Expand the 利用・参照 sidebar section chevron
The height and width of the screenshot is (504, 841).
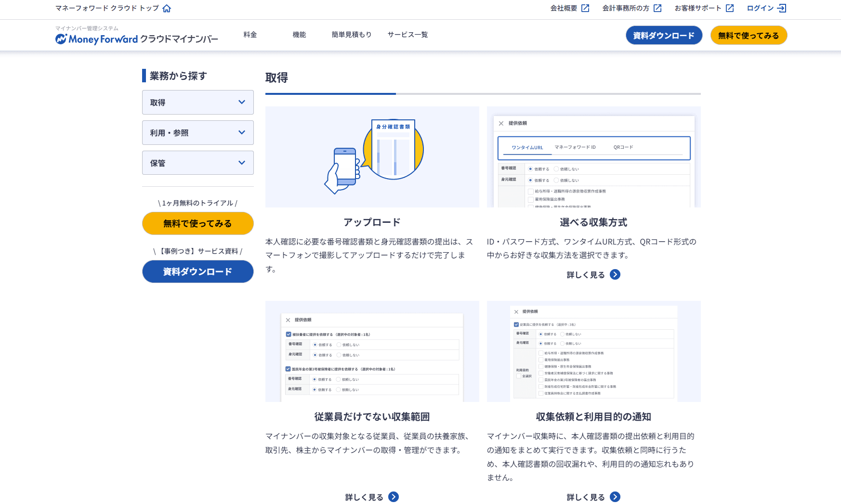(x=242, y=132)
